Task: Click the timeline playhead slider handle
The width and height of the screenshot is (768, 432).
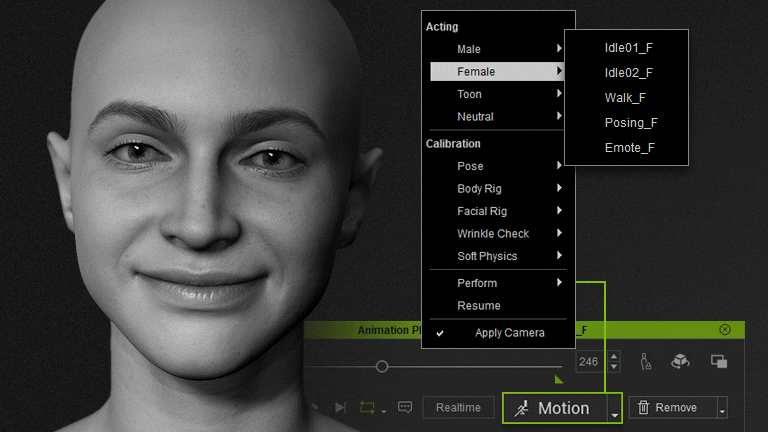Action: pyautogui.click(x=382, y=367)
